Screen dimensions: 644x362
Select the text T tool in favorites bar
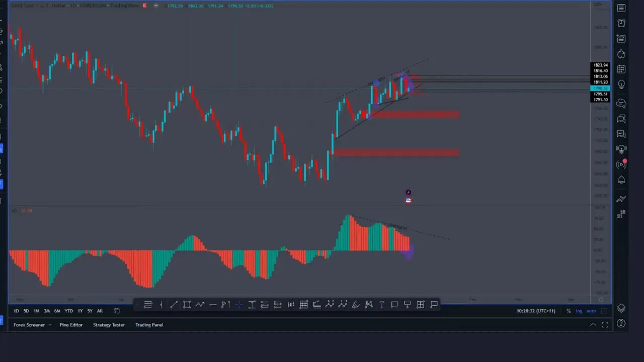coord(382,304)
